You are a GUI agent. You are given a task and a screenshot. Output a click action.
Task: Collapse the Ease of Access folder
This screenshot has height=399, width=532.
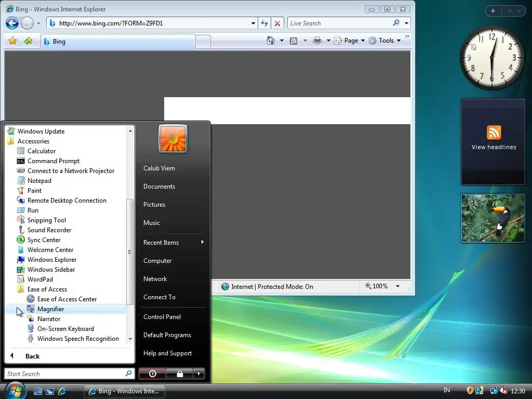[x=47, y=289]
